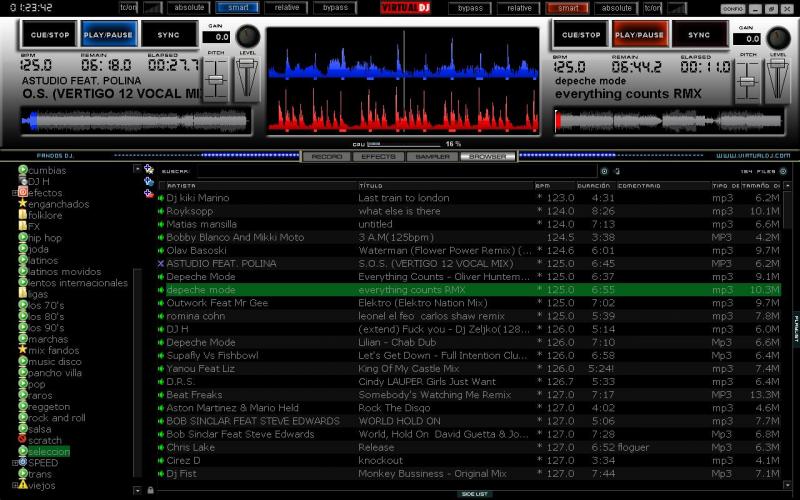The image size is (800, 500).
Task: Sort tracks by BPM column
Action: pyautogui.click(x=555, y=186)
